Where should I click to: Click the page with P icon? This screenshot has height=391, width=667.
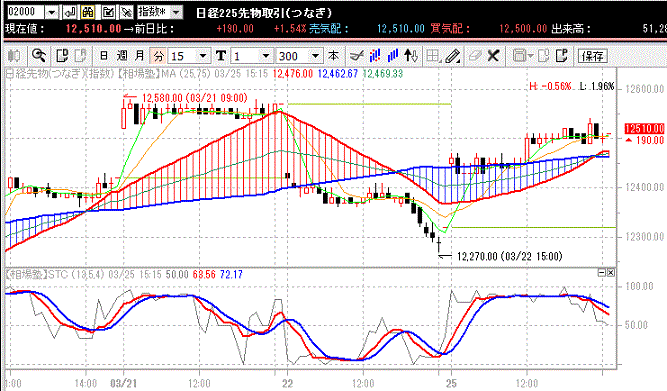point(562,56)
